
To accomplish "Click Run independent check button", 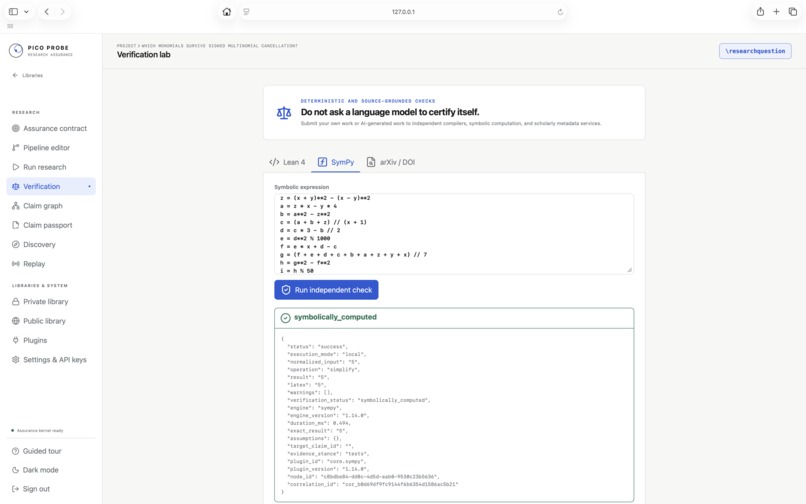I will 326,290.
